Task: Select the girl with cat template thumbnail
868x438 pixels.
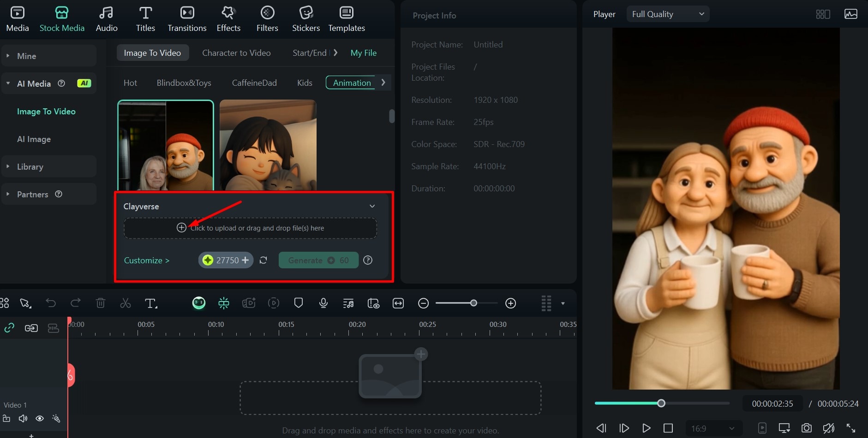Action: 268,145
